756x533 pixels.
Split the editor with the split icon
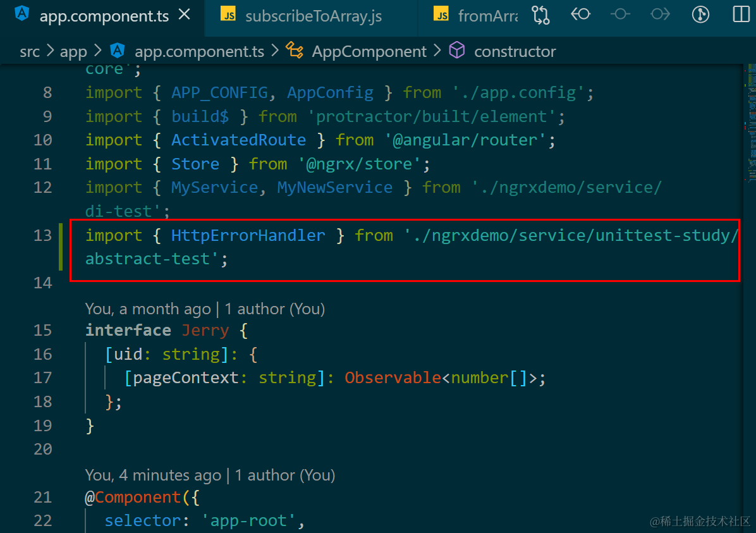[741, 15]
